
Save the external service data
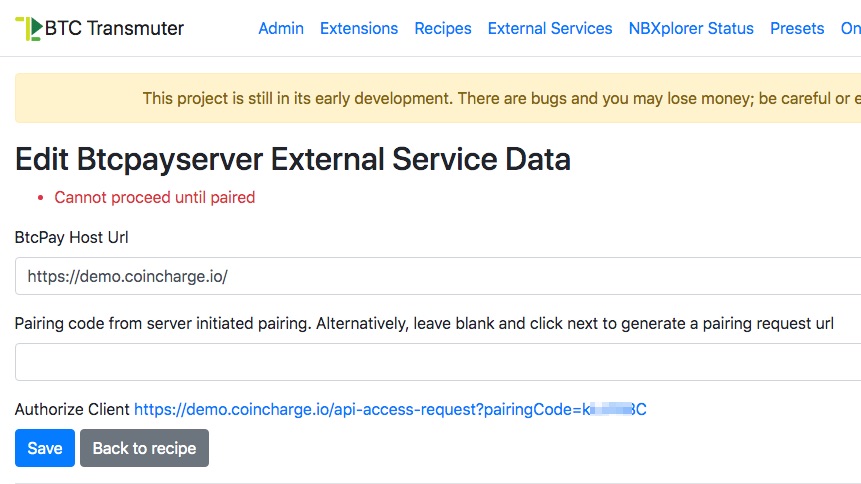point(45,448)
